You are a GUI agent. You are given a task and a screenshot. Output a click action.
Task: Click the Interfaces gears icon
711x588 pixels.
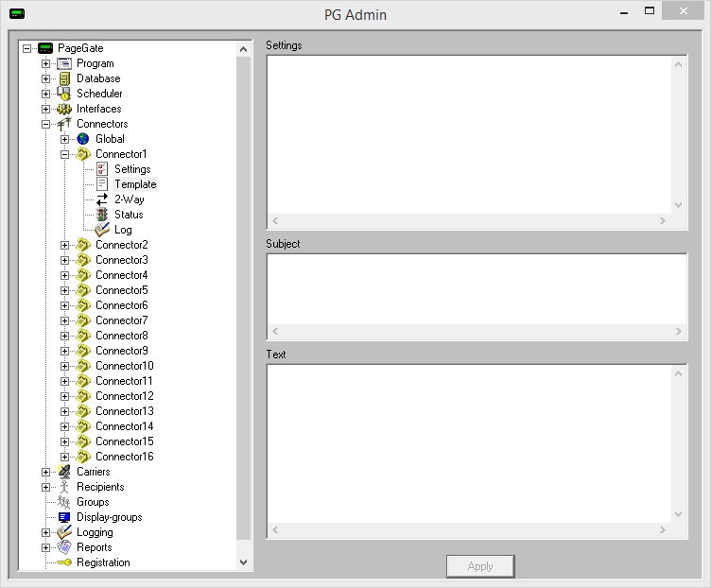64,109
